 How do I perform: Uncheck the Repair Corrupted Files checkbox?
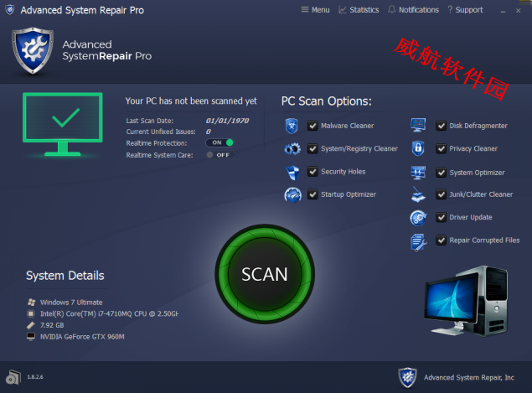(x=441, y=240)
